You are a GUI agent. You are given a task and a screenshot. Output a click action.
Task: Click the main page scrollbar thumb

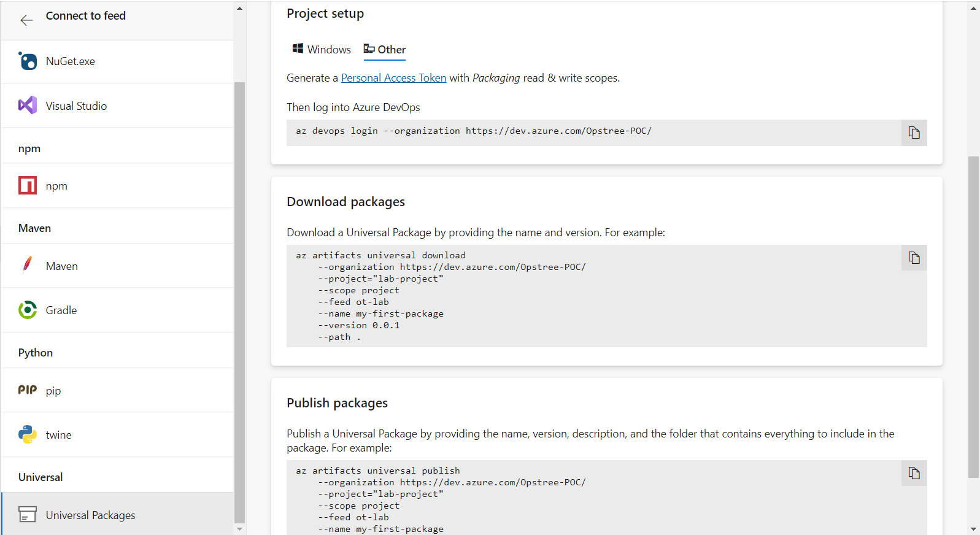point(973,317)
